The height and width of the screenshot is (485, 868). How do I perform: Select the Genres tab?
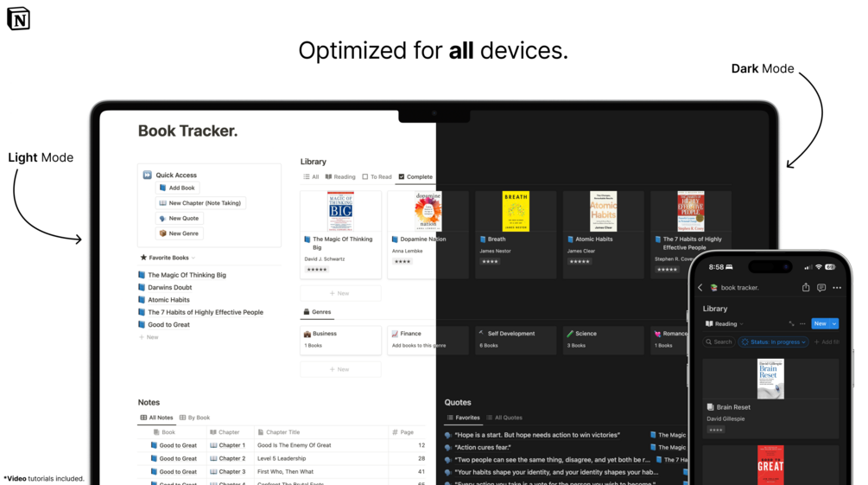point(317,312)
